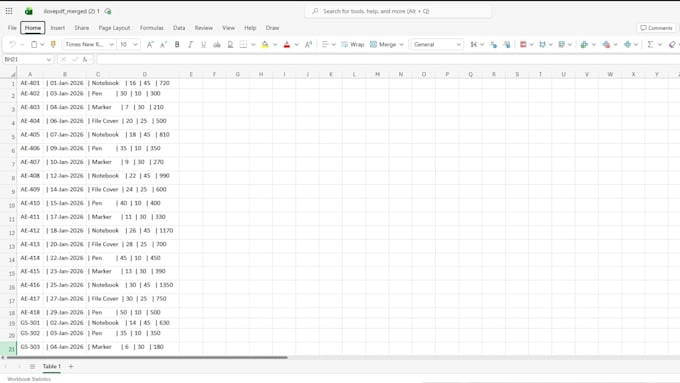Open the Help tab

[250, 28]
